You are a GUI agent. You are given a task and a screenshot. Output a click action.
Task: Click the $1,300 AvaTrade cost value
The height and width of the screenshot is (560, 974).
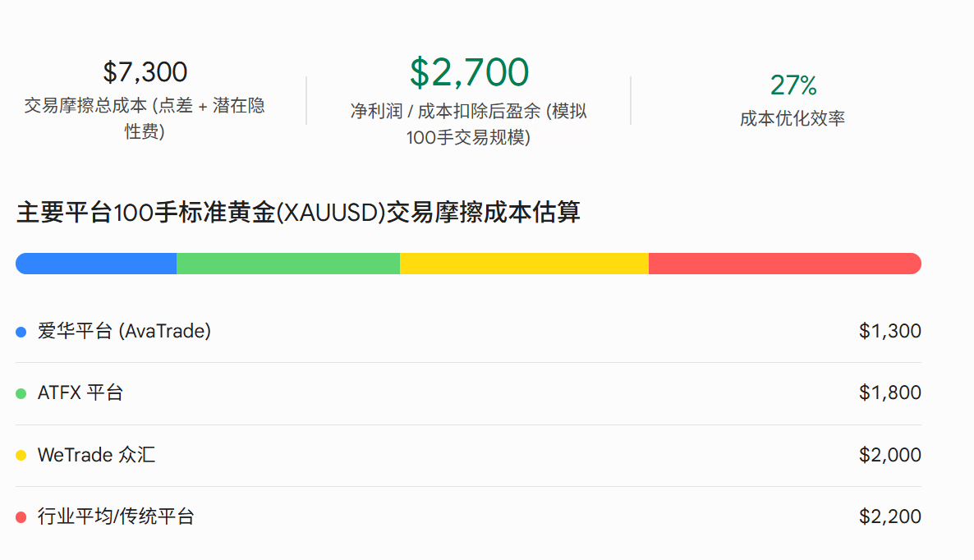[889, 331]
